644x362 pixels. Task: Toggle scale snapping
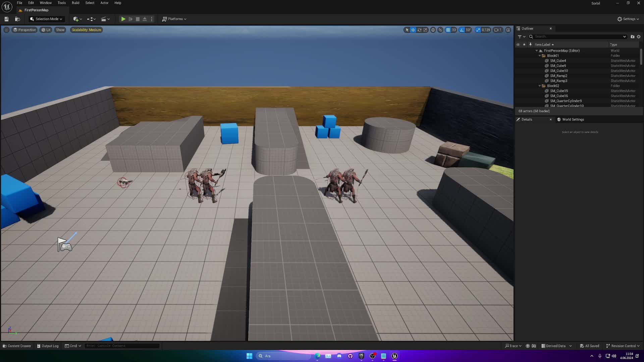click(x=478, y=30)
